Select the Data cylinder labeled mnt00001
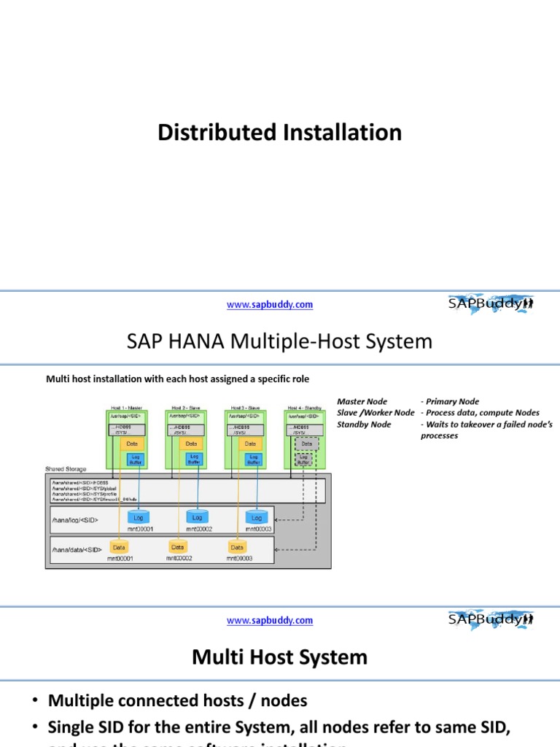The height and width of the screenshot is (747, 560). 119,547
